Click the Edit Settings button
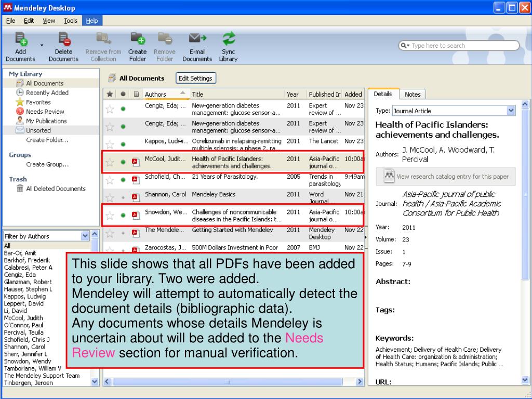The width and height of the screenshot is (532, 399). [x=195, y=78]
